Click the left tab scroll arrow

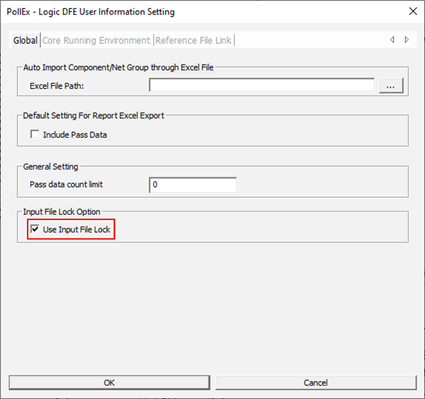392,40
